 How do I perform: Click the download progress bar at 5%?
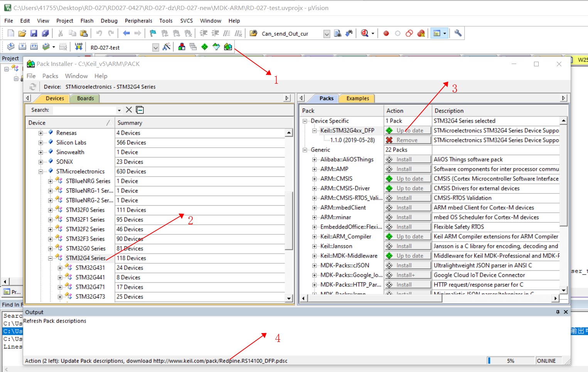coord(510,361)
